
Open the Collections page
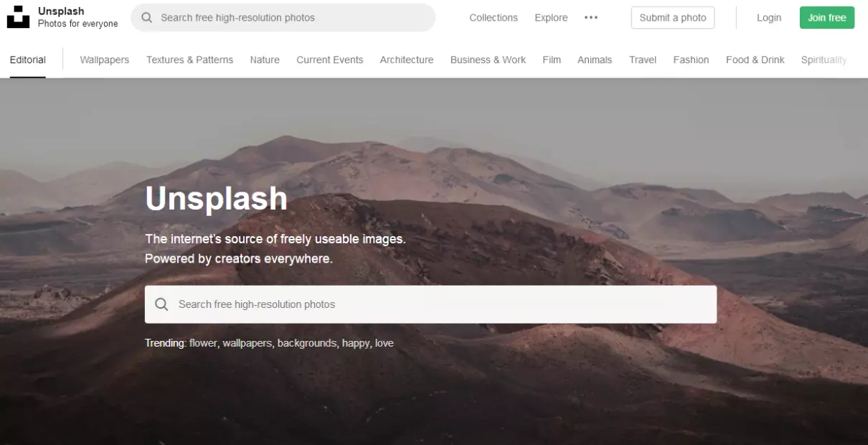point(494,17)
